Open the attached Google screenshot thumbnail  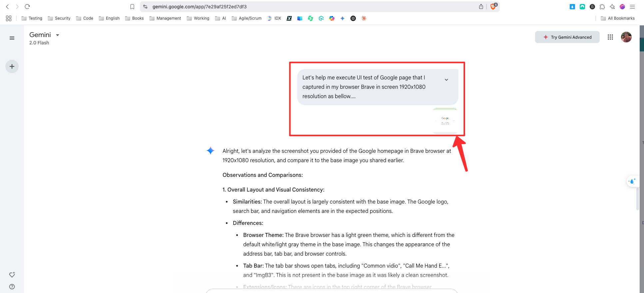click(x=445, y=121)
